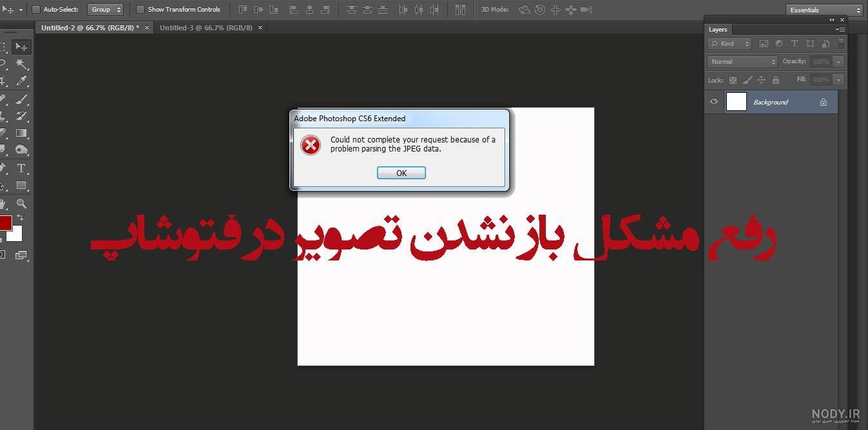The height and width of the screenshot is (430, 868).
Task: Filter layers by smart objects icon
Action: click(x=825, y=44)
